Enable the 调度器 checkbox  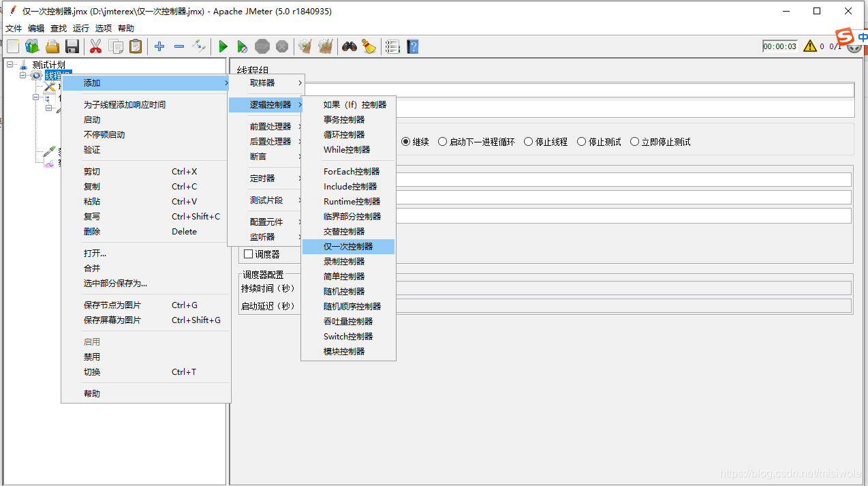tap(249, 254)
